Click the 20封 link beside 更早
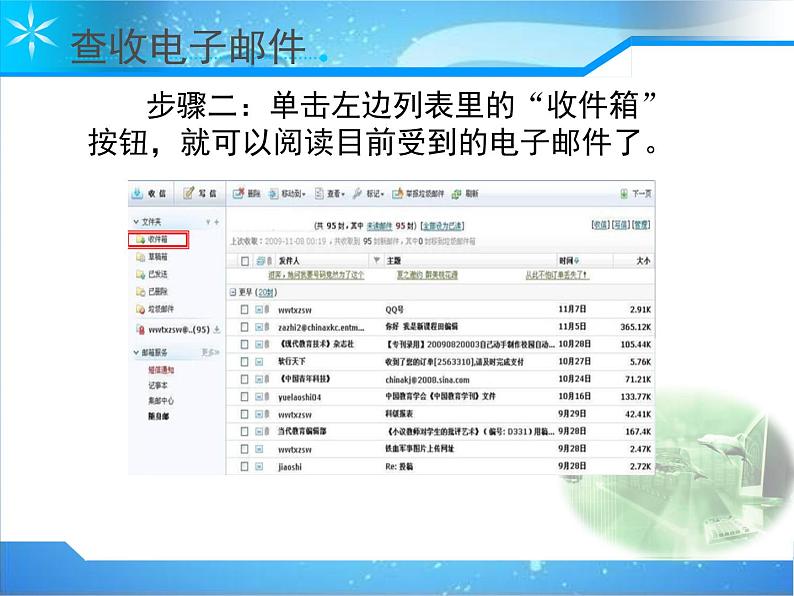The width and height of the screenshot is (794, 596). coord(266,293)
